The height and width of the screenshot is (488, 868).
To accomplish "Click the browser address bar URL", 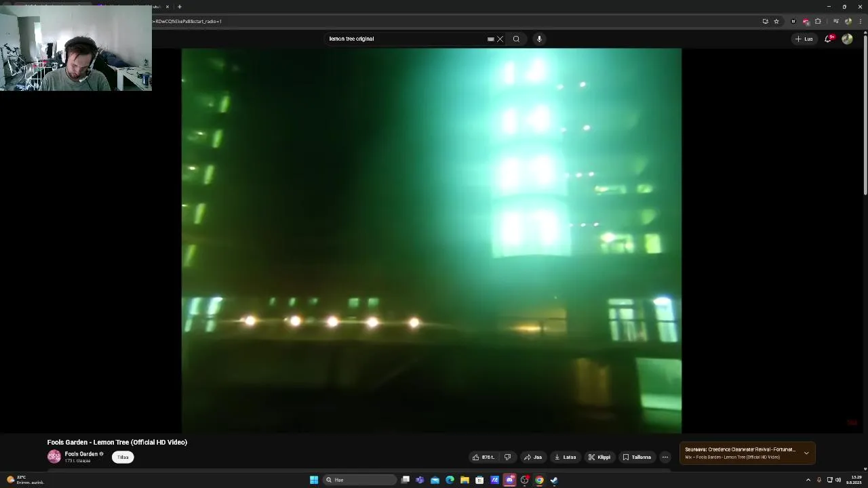I will (x=189, y=21).
